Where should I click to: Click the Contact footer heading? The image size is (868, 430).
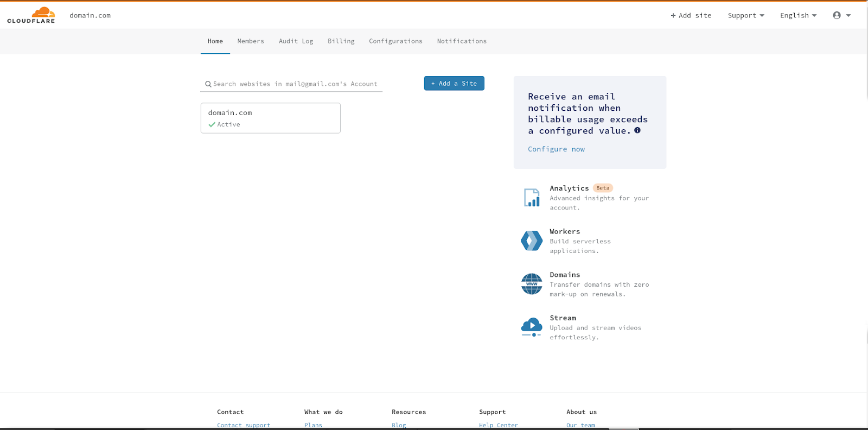point(231,412)
